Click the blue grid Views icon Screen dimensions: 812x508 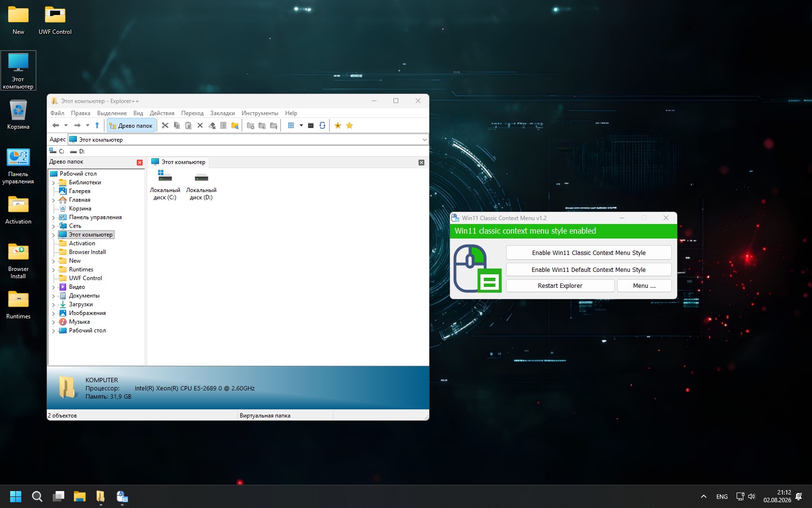click(x=291, y=125)
